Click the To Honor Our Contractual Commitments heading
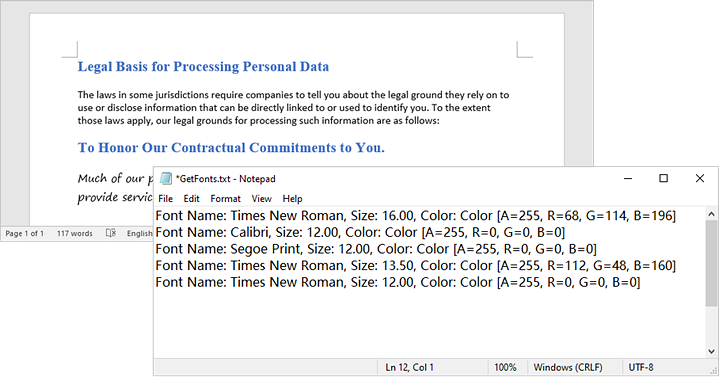 tap(231, 148)
